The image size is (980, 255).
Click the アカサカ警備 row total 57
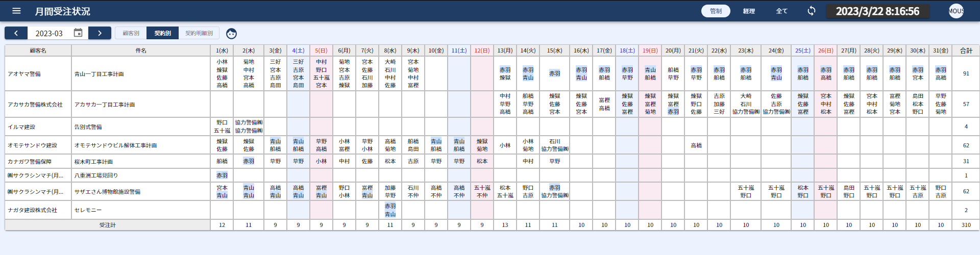966,104
